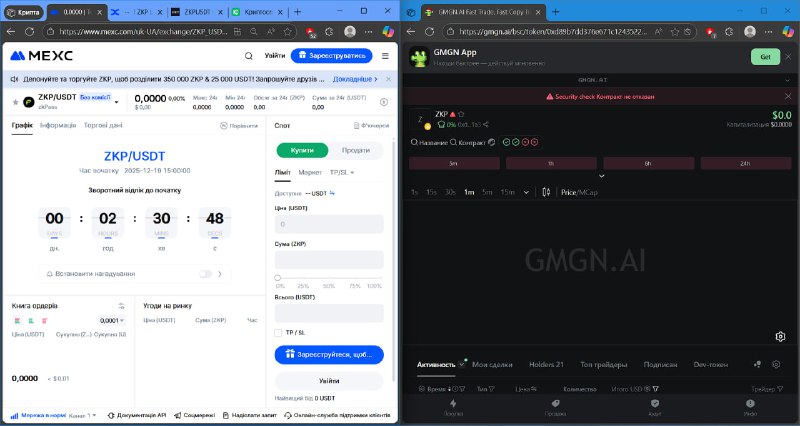800x426 pixels.
Task: Select the Продати sell toggle
Action: click(356, 151)
